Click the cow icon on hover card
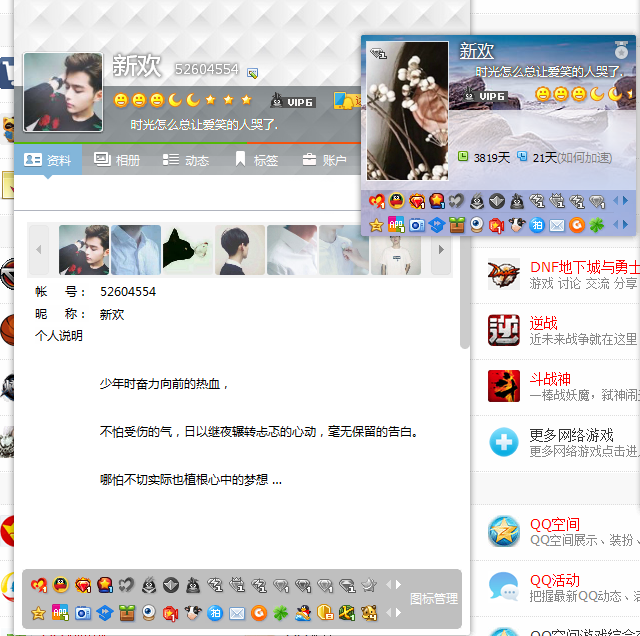 click(517, 225)
